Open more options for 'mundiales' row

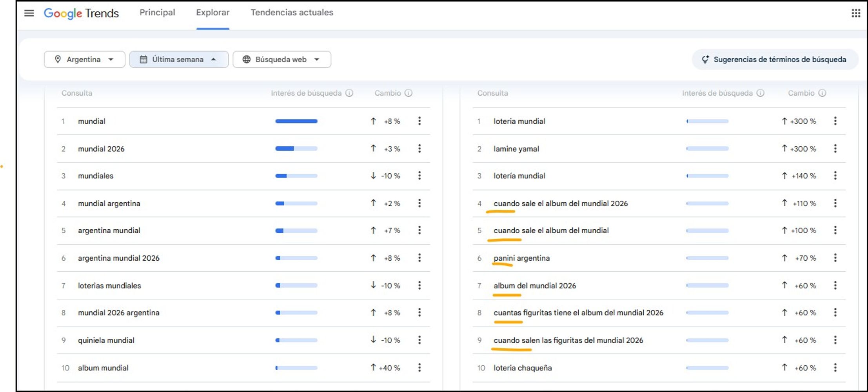(x=419, y=176)
